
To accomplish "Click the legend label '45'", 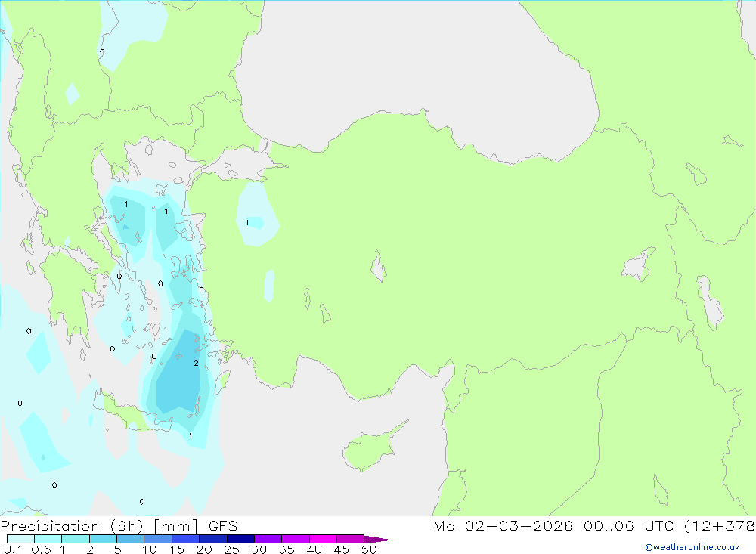I will [342, 549].
